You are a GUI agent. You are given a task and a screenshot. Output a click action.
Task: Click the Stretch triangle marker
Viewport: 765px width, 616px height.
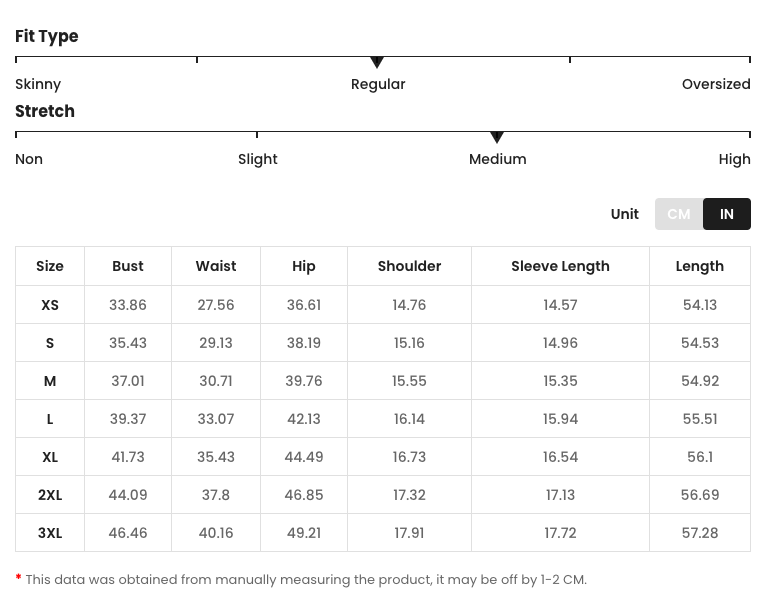497,137
